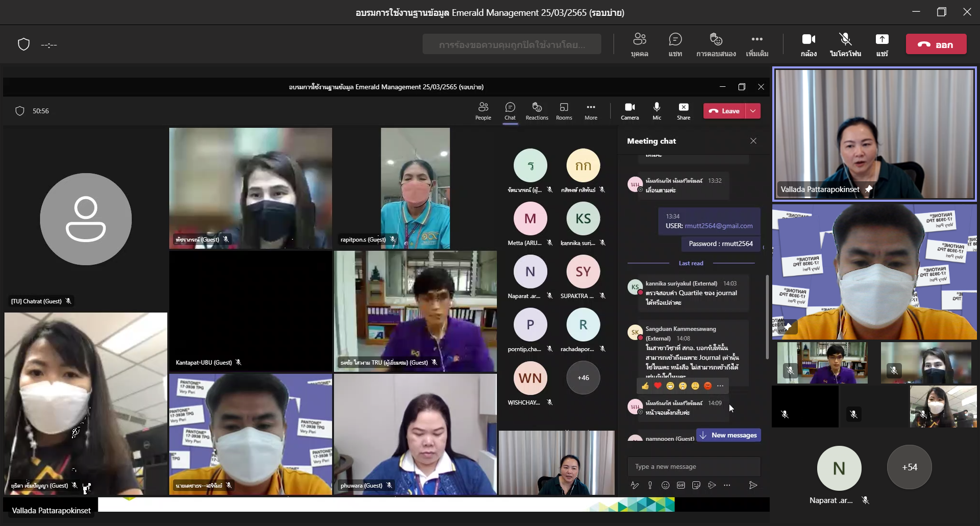Open Rooms in the inner meeting toolbar
This screenshot has height=526, width=980.
(x=563, y=111)
